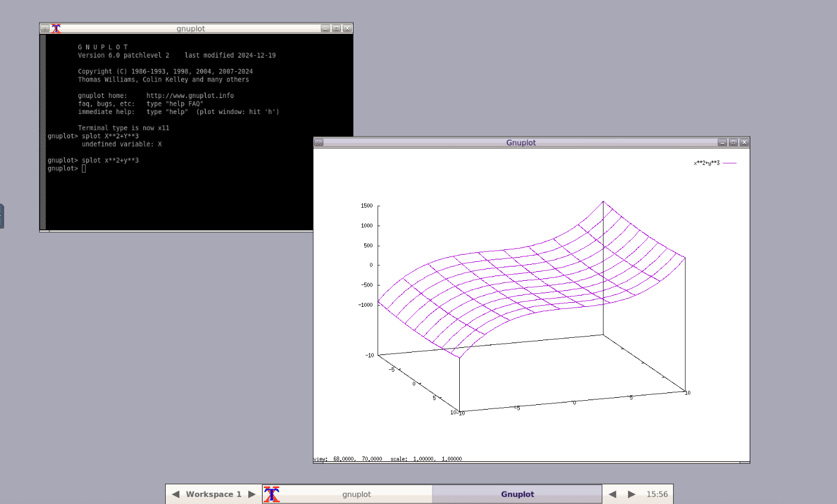The width and height of the screenshot is (837, 504).
Task: Open the gnuplot terminal window menu button
Action: (45, 28)
